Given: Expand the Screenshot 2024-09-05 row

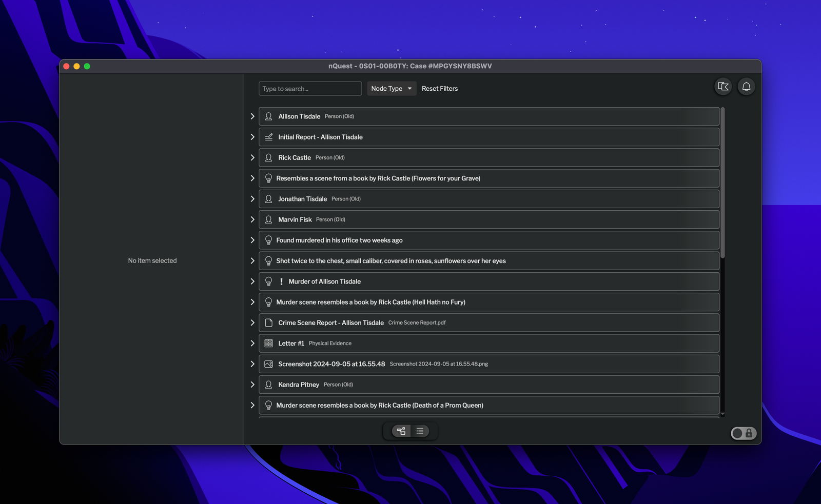Looking at the screenshot, I should pyautogui.click(x=252, y=364).
